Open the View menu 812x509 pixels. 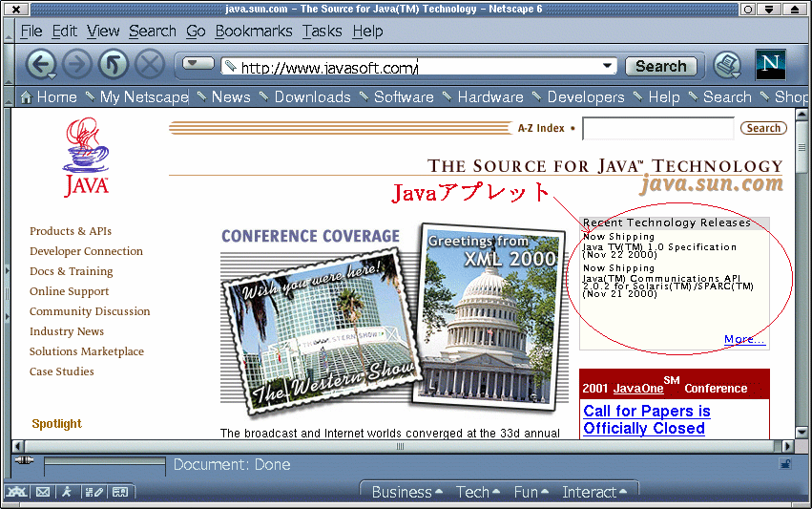pos(103,32)
